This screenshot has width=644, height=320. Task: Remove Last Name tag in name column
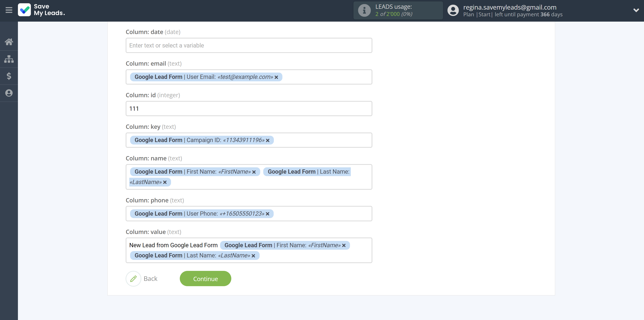coord(165,182)
